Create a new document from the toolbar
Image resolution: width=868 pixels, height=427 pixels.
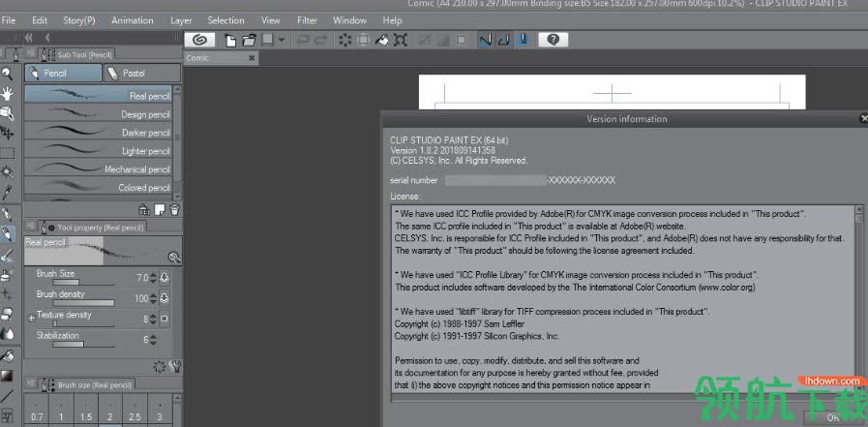230,40
